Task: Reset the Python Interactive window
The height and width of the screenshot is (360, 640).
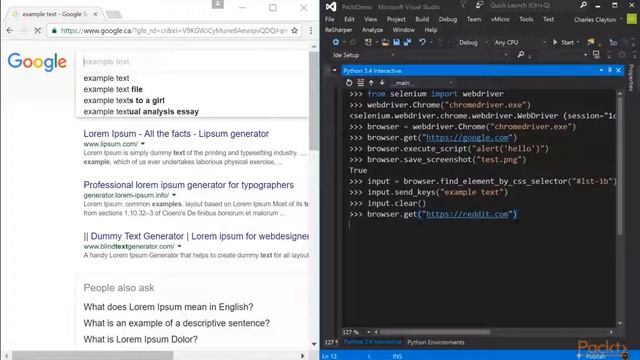Action: pos(349,82)
